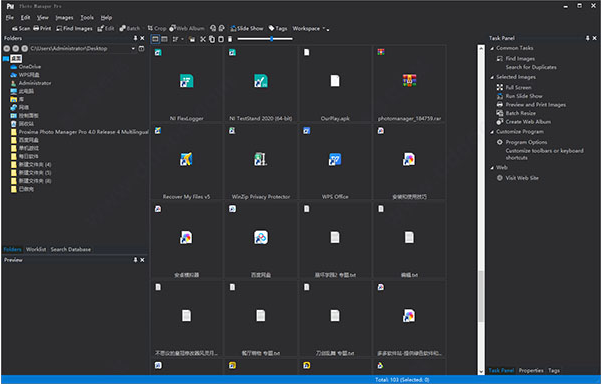
Task: Select the photomanager_184759.rar thumbnail
Action: (409, 84)
